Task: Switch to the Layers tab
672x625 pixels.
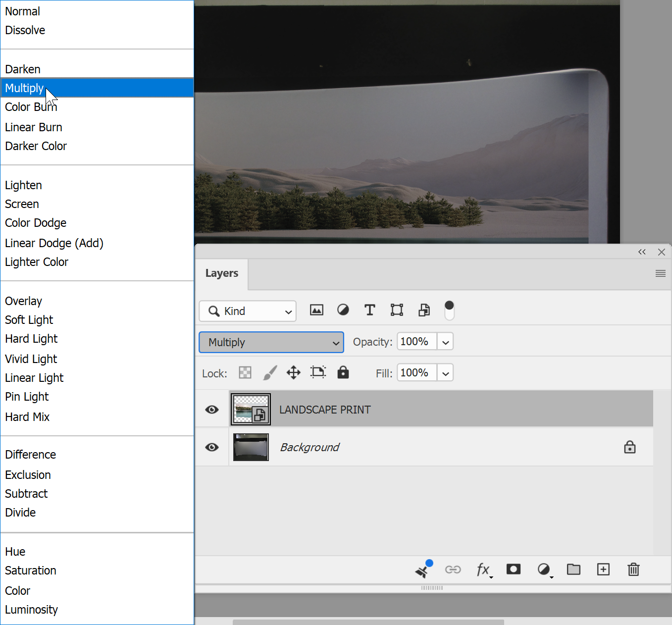Action: [222, 273]
